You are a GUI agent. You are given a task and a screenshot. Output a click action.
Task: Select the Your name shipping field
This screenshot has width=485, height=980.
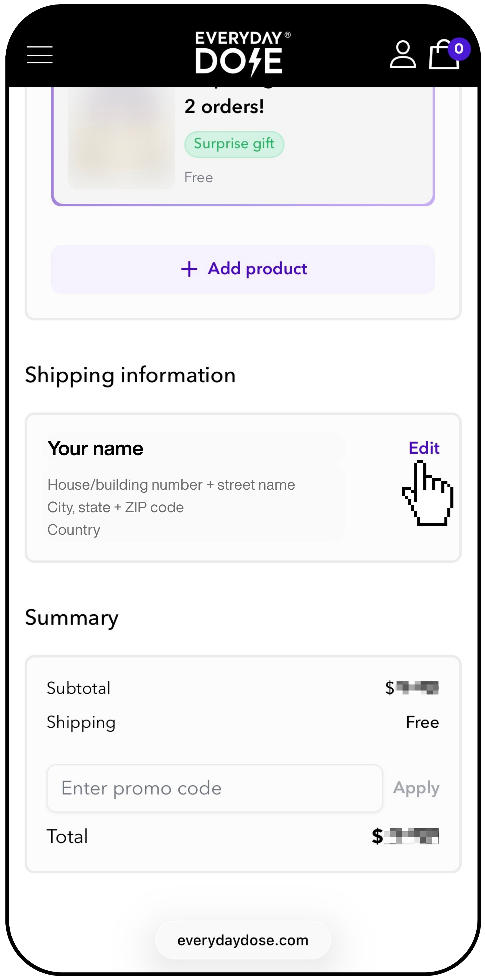95,449
